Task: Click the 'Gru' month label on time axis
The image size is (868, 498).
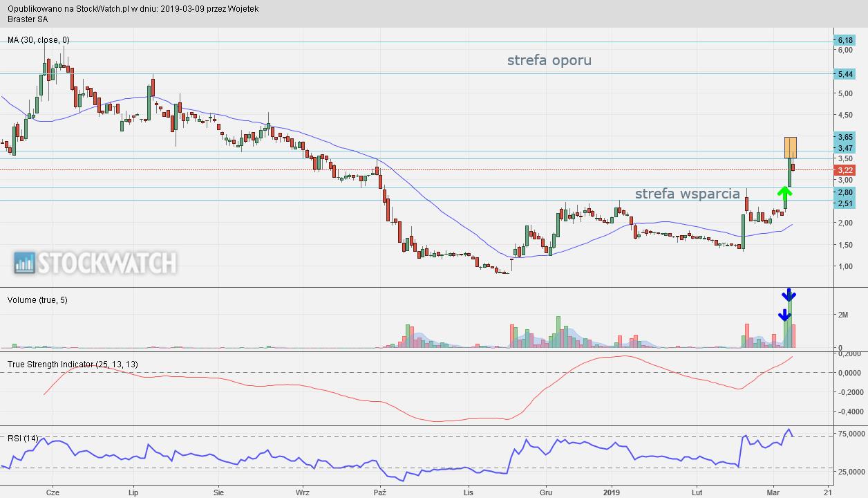Action: tap(546, 492)
